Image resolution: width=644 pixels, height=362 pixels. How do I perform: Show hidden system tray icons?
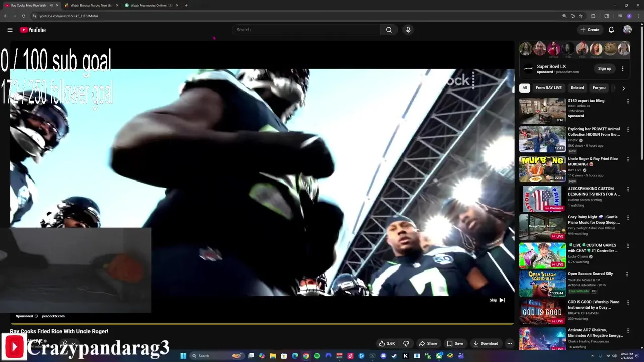(x=593, y=356)
